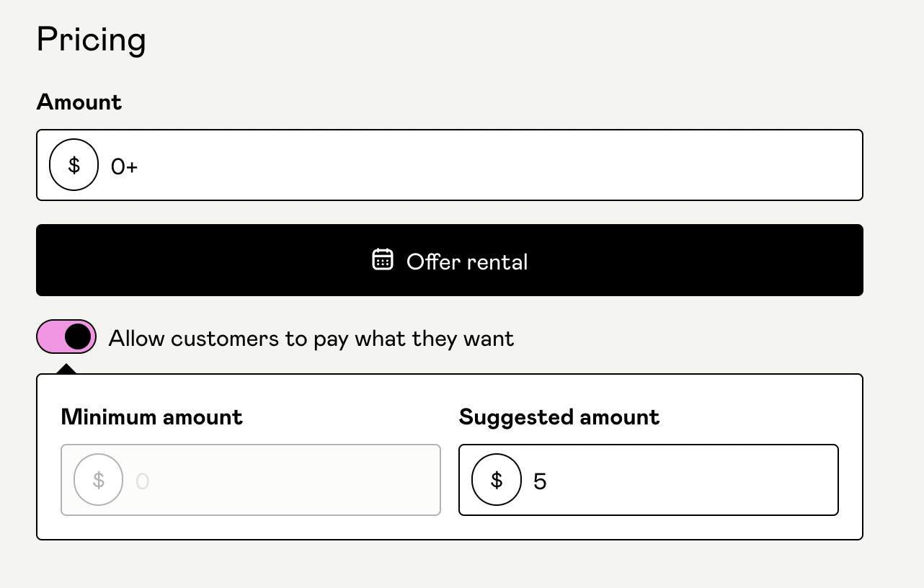The image size is (924, 588).
Task: Click the text "Allow customers to pay what they want"
Action: click(x=311, y=337)
